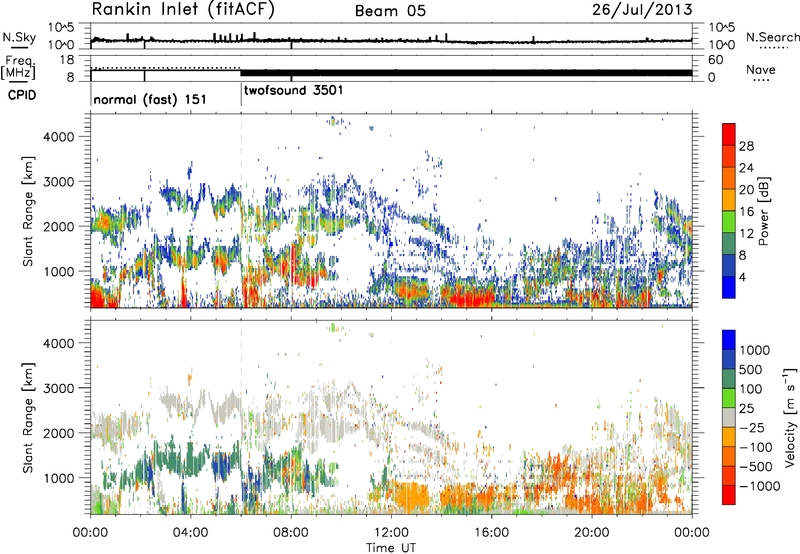Click the 'Nave' legend label

761,70
